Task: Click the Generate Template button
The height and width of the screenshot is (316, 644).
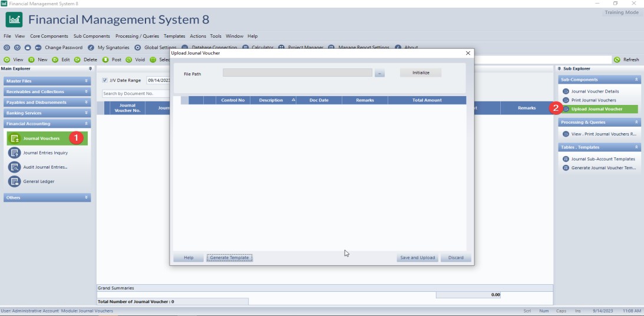Action: 229,258
